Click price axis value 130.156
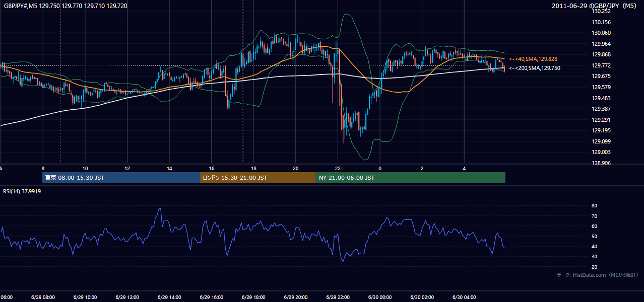Image resolution: width=644 pixels, height=302 pixels. (x=602, y=22)
